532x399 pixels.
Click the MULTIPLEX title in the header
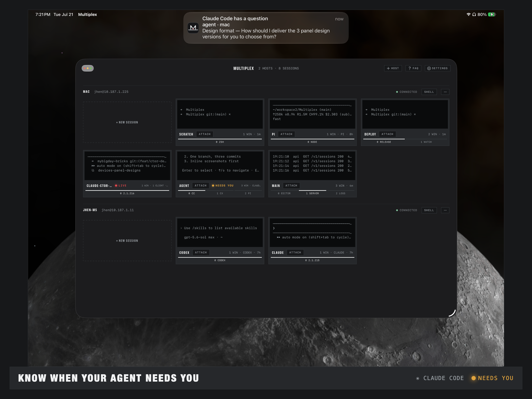click(x=243, y=68)
